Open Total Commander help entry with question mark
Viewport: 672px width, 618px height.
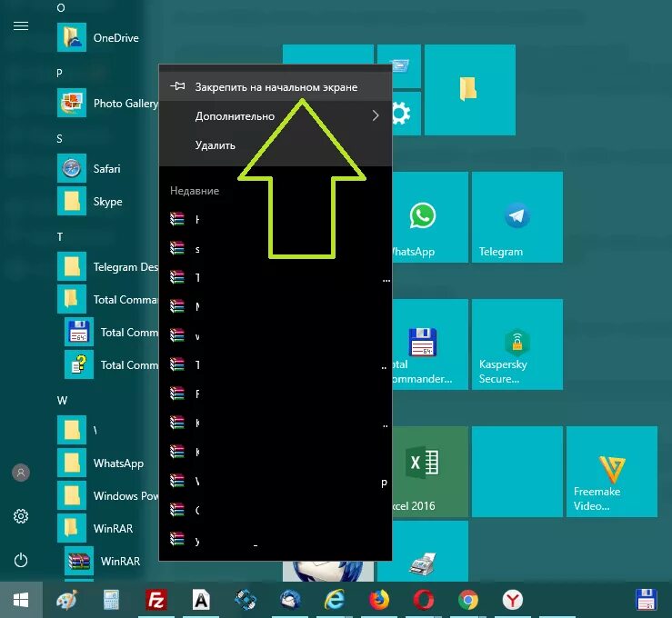point(112,364)
